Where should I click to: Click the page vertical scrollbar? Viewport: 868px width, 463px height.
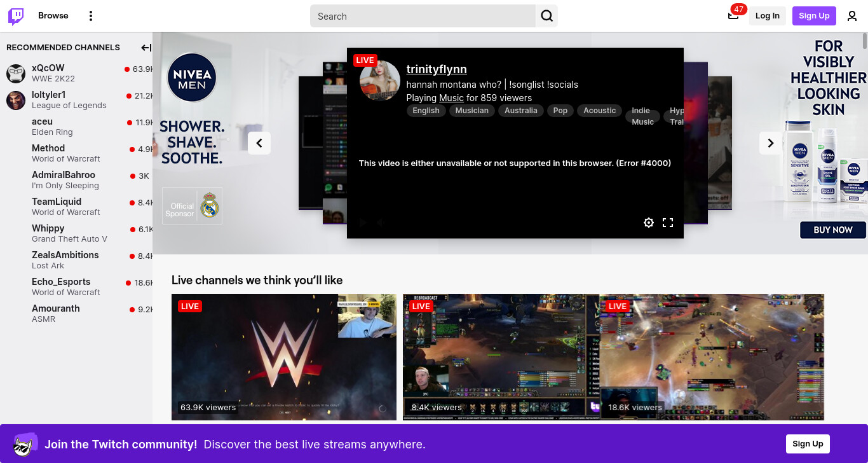coord(865,40)
